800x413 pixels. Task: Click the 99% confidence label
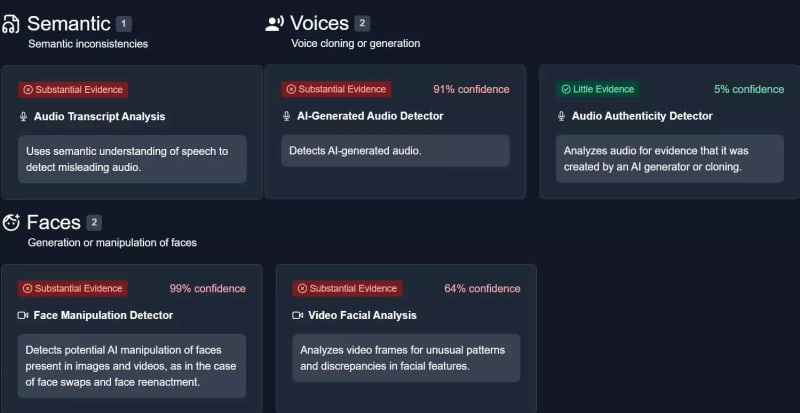pos(207,288)
